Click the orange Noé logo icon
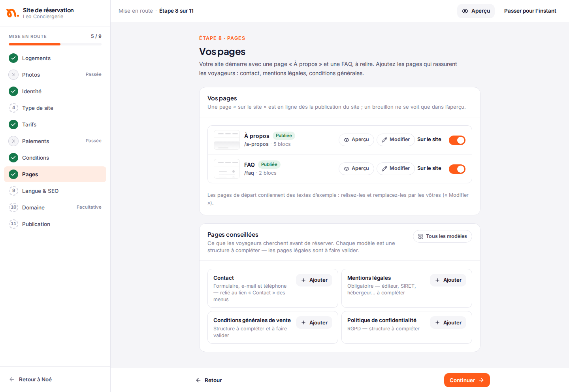Viewport: 569px width, 392px height. pos(12,13)
